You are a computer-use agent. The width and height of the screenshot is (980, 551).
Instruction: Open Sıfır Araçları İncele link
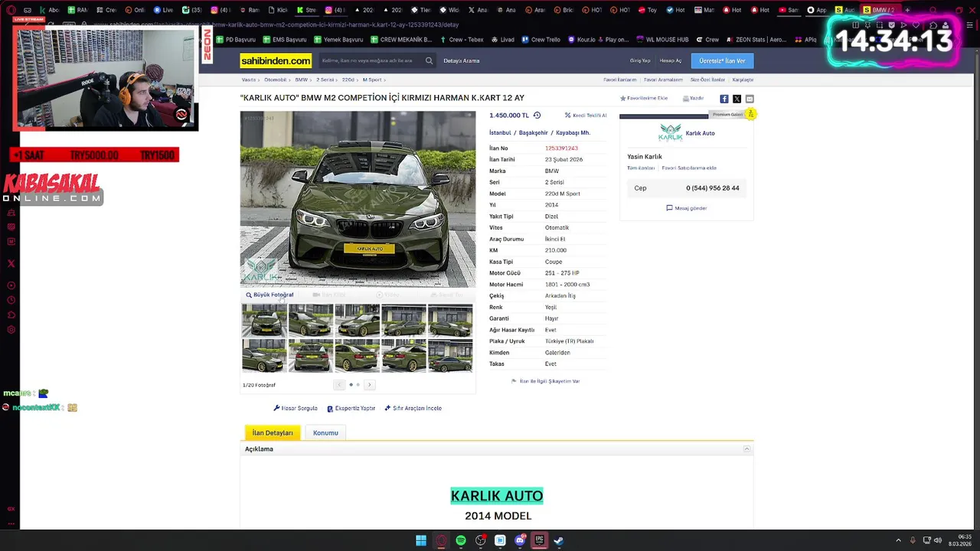pyautogui.click(x=413, y=408)
